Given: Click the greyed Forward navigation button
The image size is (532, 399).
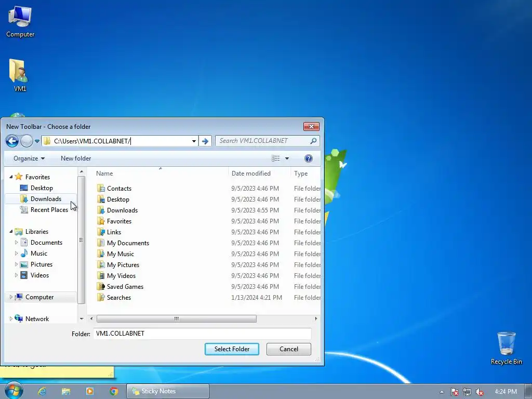Looking at the screenshot, I should (26, 141).
